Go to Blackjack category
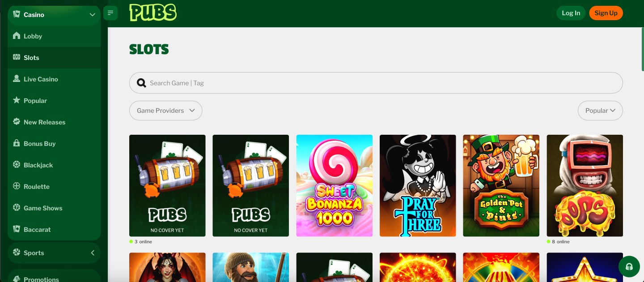This screenshot has height=282, width=644. point(38,165)
